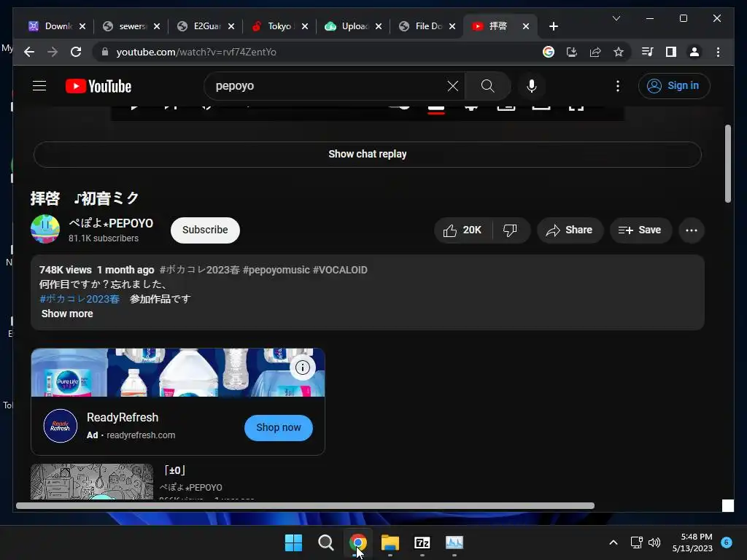Toggle the Chrome side panel
The height and width of the screenshot is (560, 747).
click(671, 52)
